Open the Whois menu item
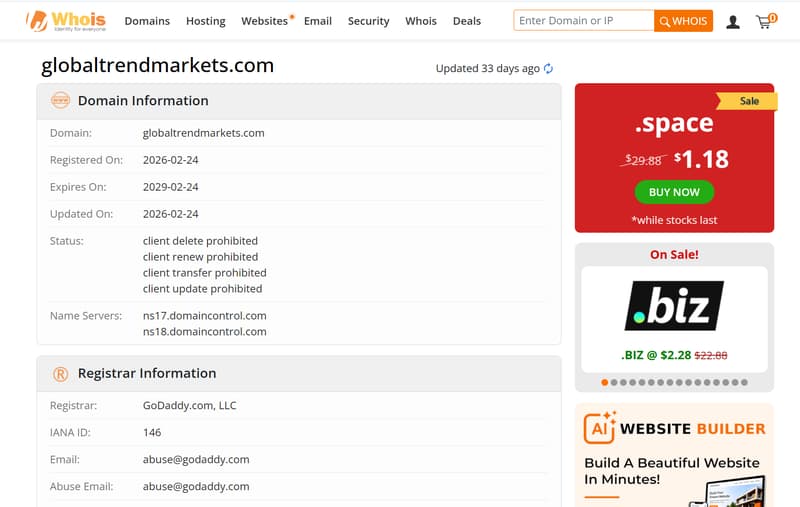Viewport: 800px width, 507px height. pyautogui.click(x=421, y=21)
